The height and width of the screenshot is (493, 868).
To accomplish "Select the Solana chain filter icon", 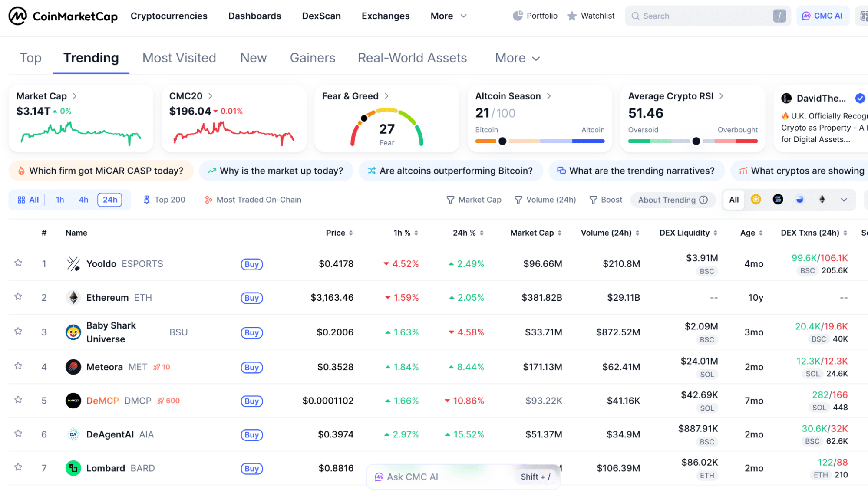I will (778, 200).
